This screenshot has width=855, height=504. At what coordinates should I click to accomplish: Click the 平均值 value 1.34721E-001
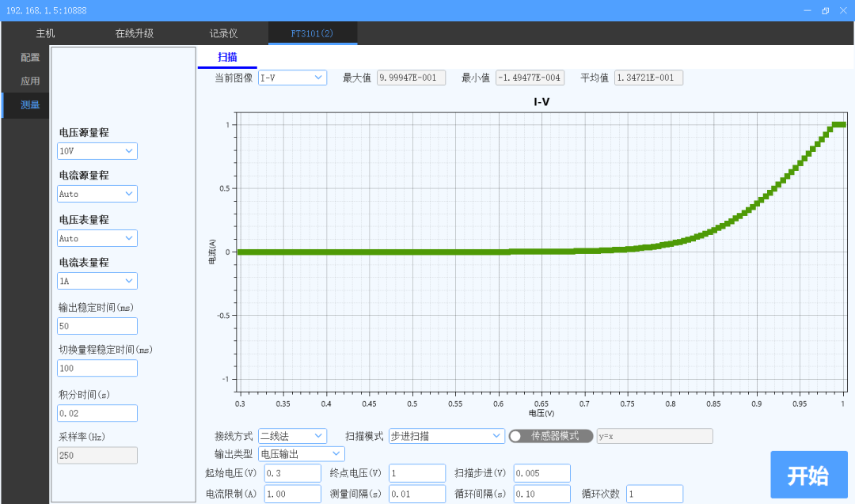point(649,78)
